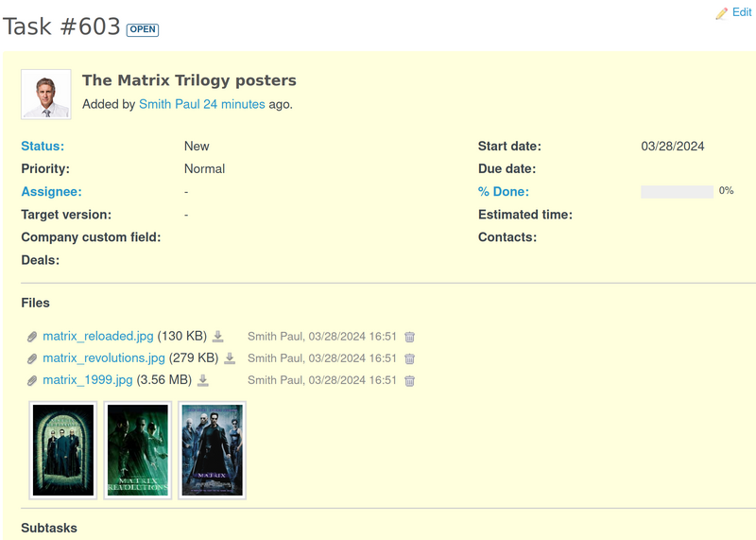This screenshot has width=756, height=540.
Task: Open the matrix_revolutions.jpg file link
Action: click(x=103, y=358)
